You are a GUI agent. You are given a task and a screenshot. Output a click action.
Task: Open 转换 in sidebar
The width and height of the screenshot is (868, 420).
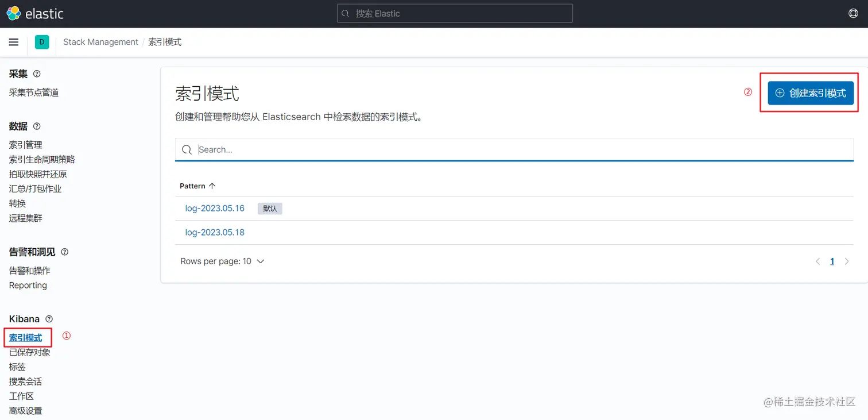pos(17,203)
